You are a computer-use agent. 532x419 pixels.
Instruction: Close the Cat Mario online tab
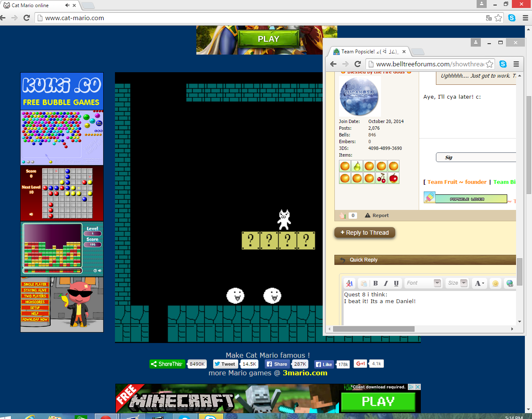(74, 5)
